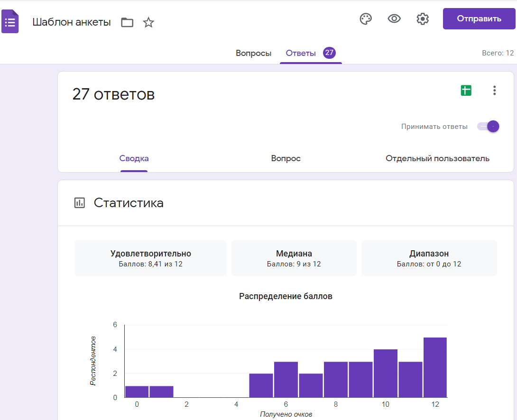Switch to the Вопрос view tab
Screen dimensions: 517x420
[286, 159]
